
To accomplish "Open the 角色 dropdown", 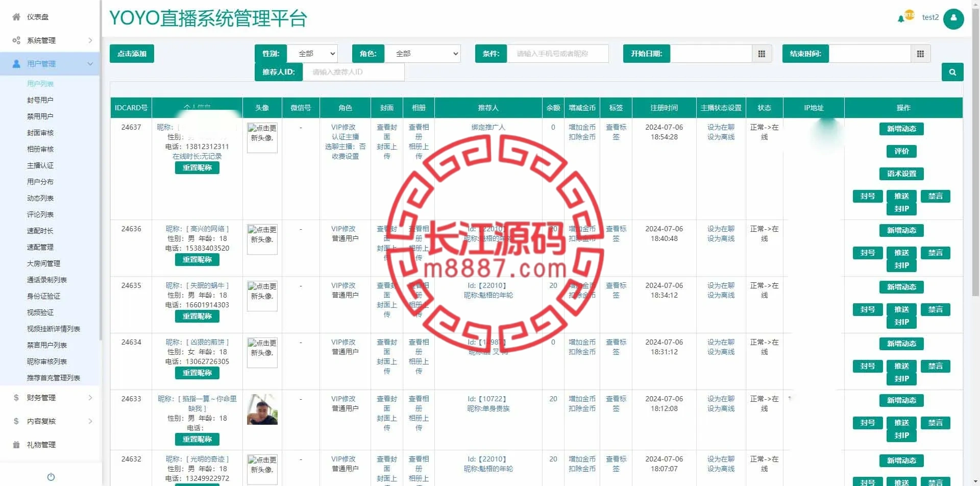I will [x=423, y=54].
